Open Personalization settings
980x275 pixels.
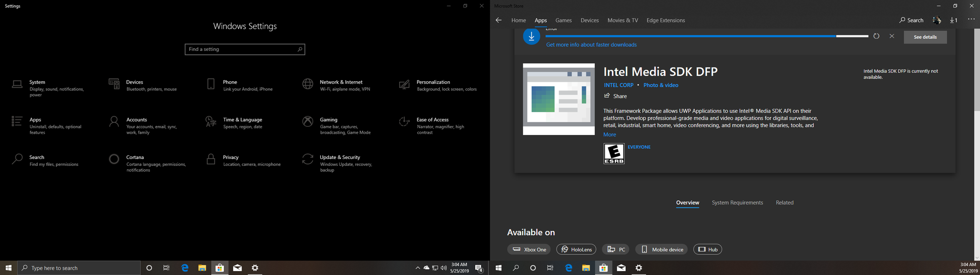pos(438,85)
